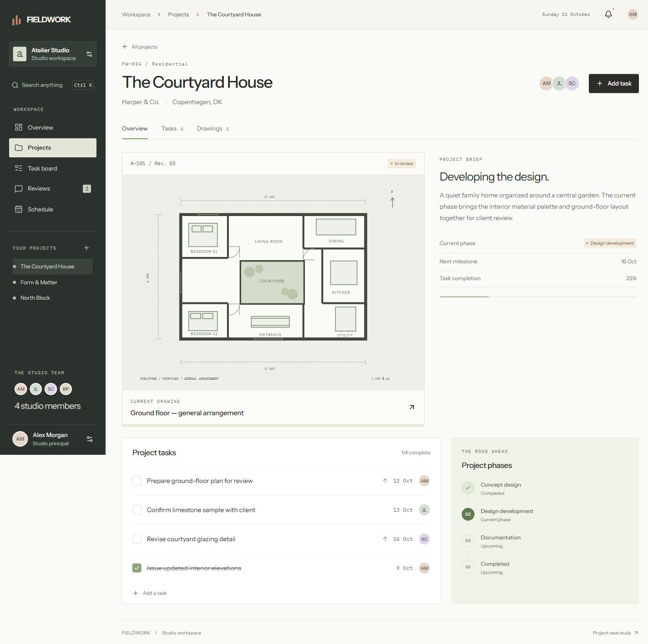Click the In review status badge
This screenshot has height=644, width=648.
pos(402,164)
